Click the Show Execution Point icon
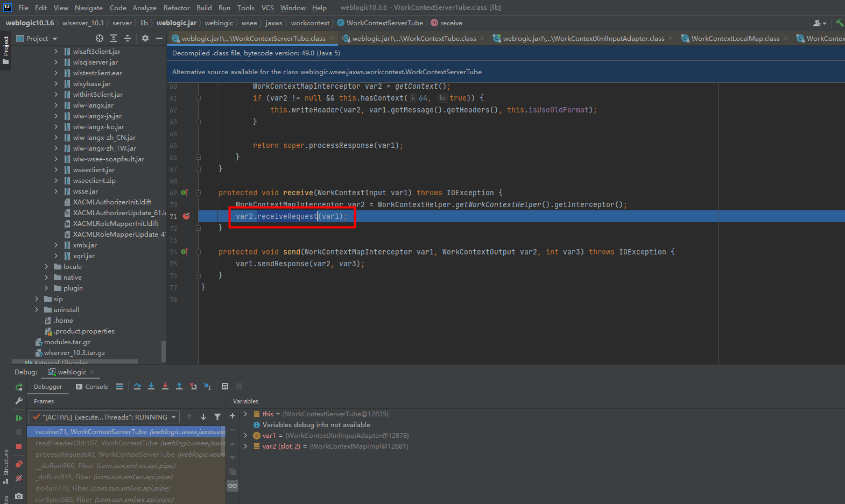The image size is (845, 504). pos(119,386)
